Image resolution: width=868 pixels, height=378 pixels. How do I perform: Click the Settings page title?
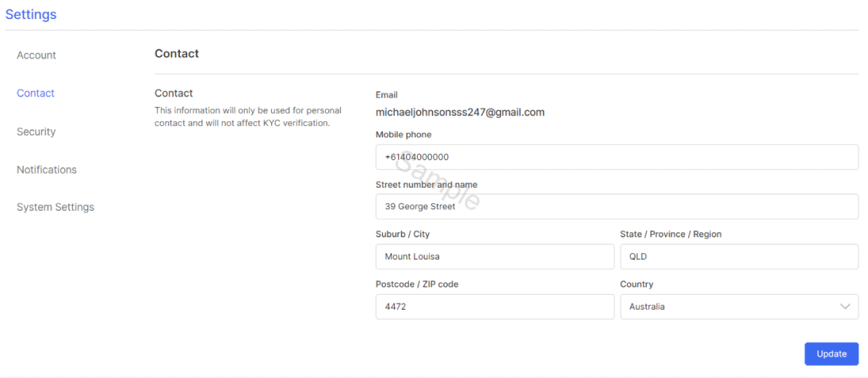[31, 14]
